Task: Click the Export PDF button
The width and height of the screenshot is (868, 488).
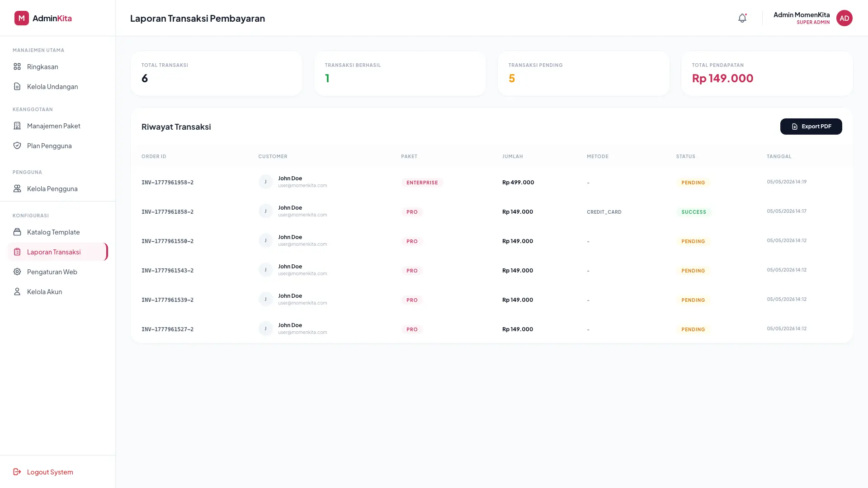Action: 811,127
